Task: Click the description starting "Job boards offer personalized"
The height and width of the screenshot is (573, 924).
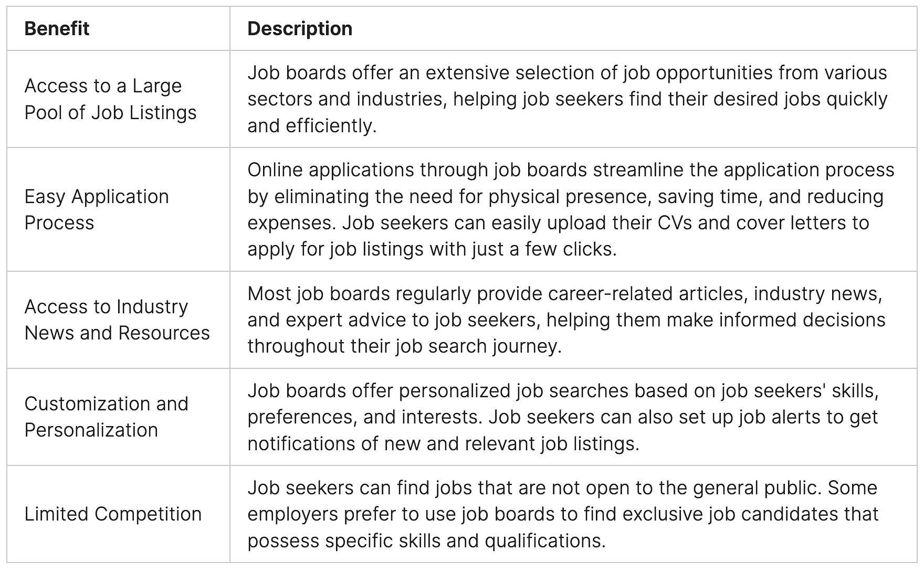Action: coord(563,417)
